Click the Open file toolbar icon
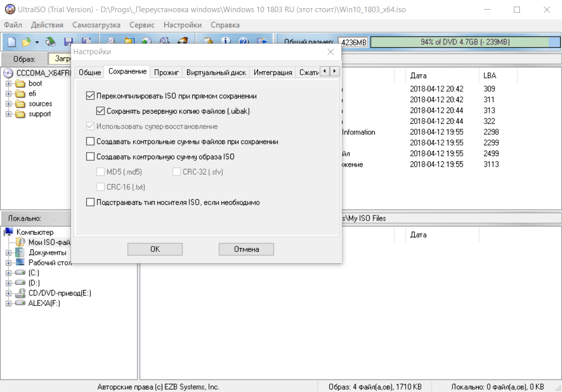Image resolution: width=562 pixels, height=392 pixels. [x=26, y=42]
